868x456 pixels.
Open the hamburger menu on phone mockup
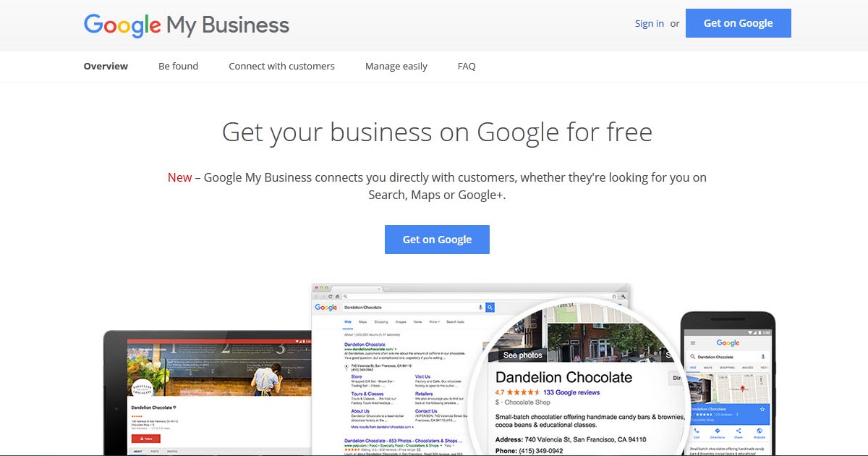[693, 343]
